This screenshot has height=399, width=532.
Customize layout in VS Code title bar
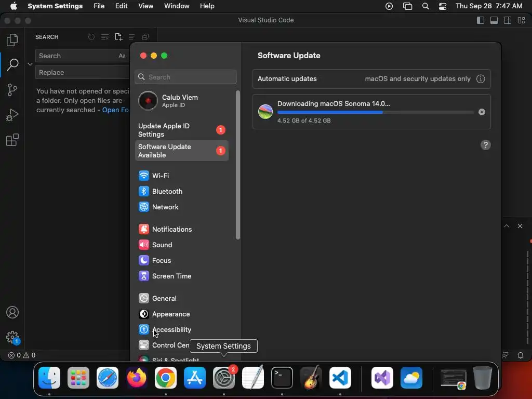pos(522,20)
